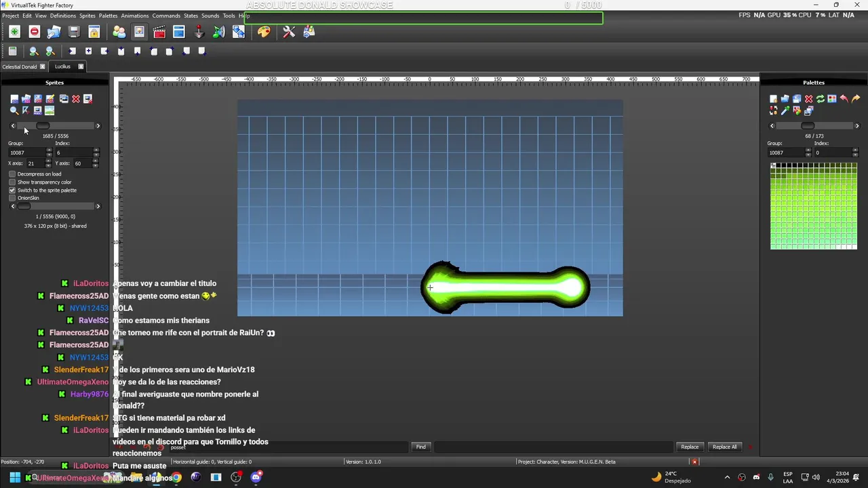Click the landscape image icon in Sprites panel
This screenshot has width=868, height=488.
coord(50,110)
